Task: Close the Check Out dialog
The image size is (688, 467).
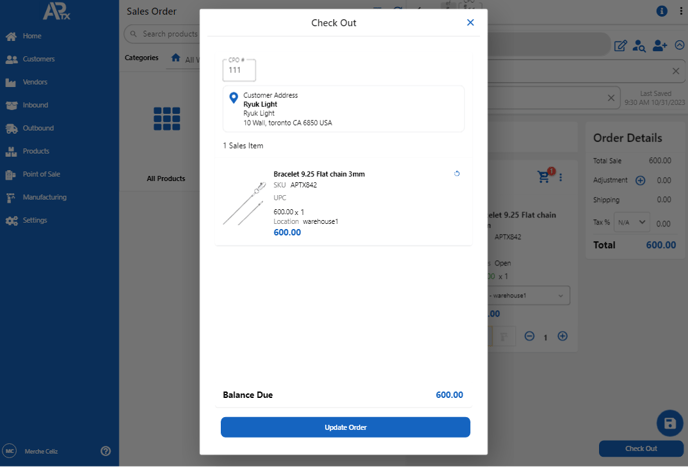Action: (470, 22)
